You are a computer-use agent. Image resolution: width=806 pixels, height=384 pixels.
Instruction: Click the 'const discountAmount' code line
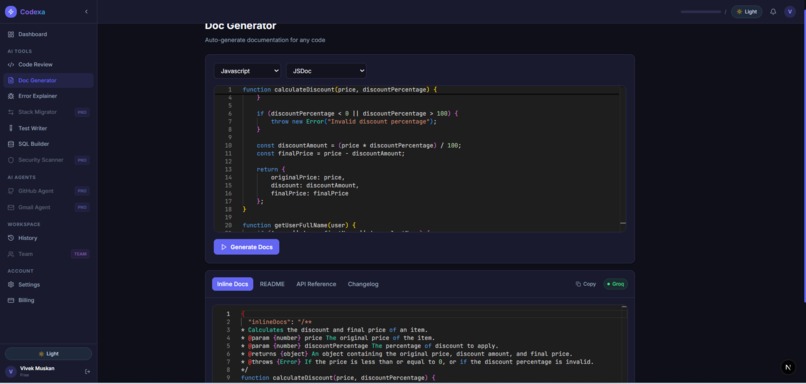pos(359,145)
